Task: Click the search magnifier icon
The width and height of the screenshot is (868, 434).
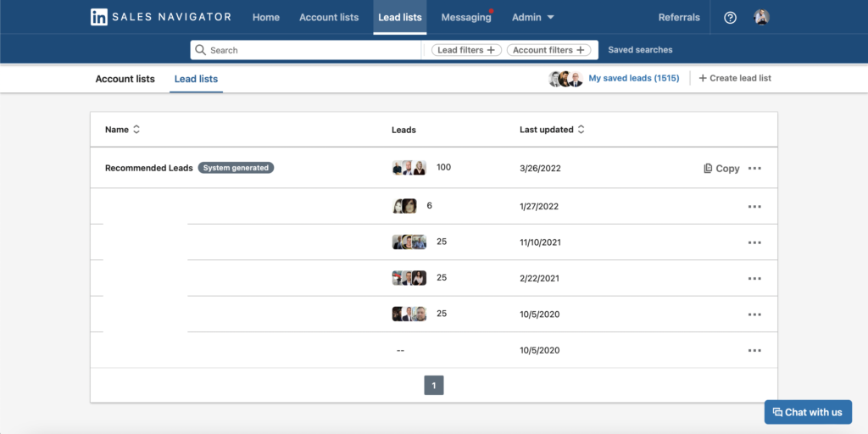Action: pyautogui.click(x=201, y=50)
